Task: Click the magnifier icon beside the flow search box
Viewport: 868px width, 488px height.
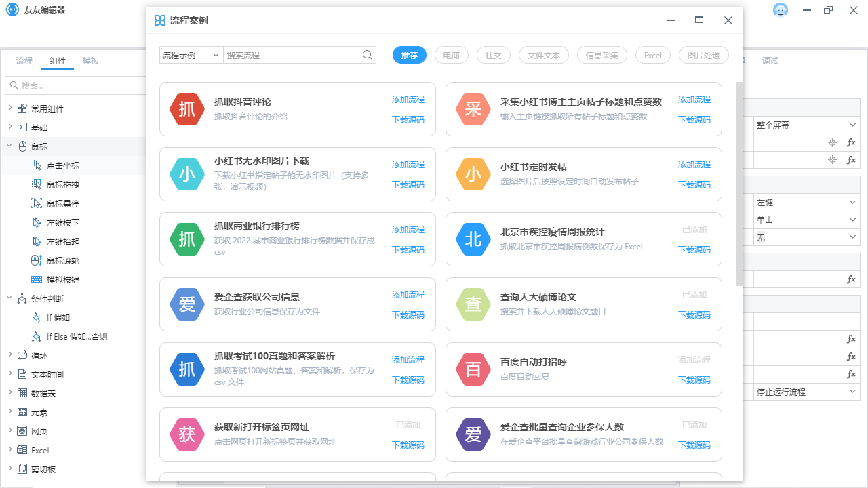Action: (x=367, y=55)
